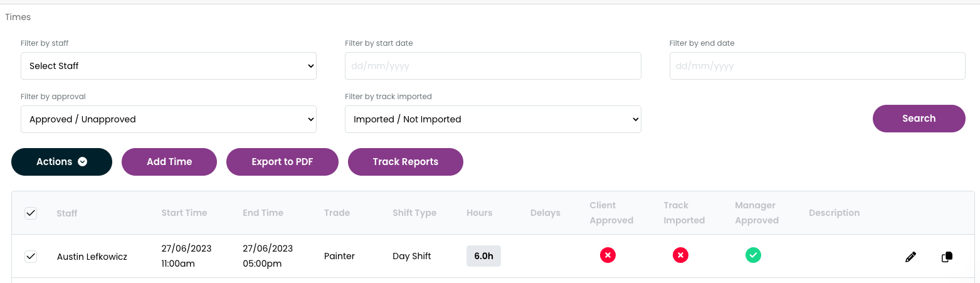
Task: Open Track Reports
Action: tap(405, 162)
